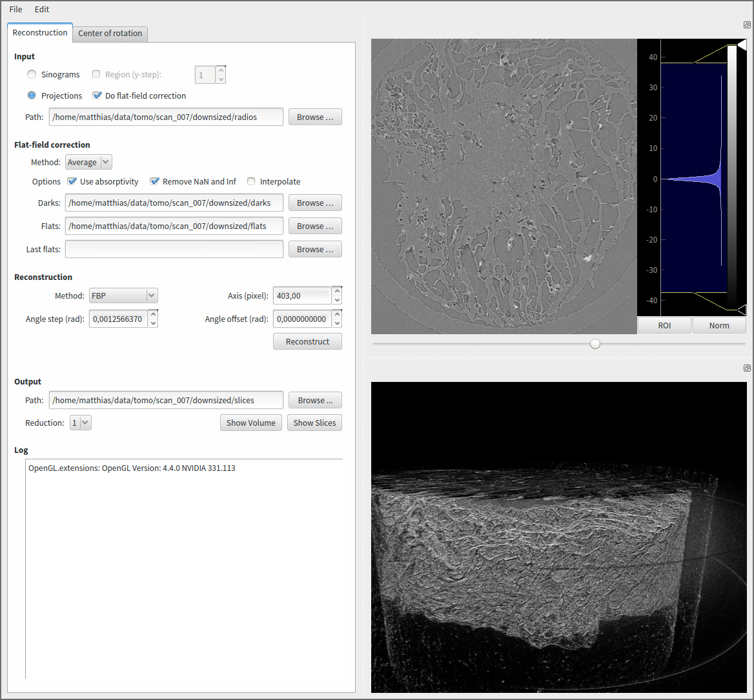Image resolution: width=754 pixels, height=700 pixels.
Task: Click the Angle step decrement arrow
Action: click(153, 323)
